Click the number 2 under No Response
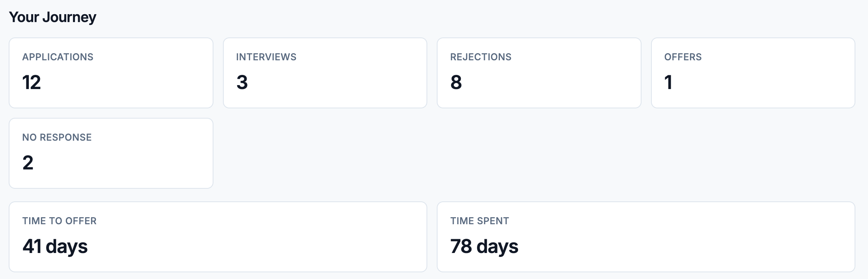868x279 pixels. pyautogui.click(x=28, y=163)
